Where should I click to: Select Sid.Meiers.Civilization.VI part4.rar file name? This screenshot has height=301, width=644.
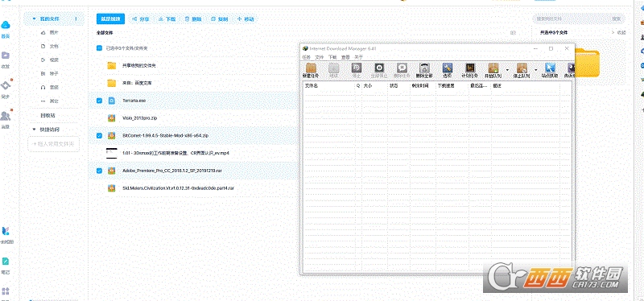tap(178, 188)
